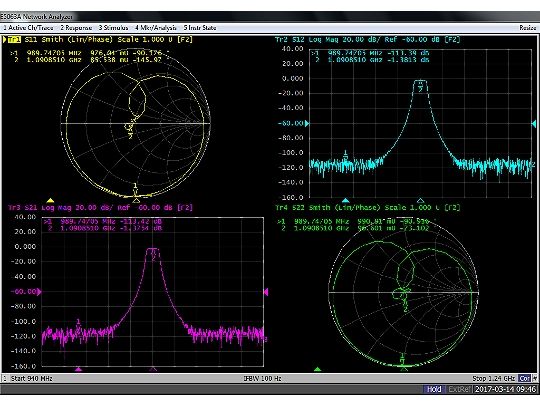Open the Active Ch/Trace menu
The image size is (540, 405).
28,28
